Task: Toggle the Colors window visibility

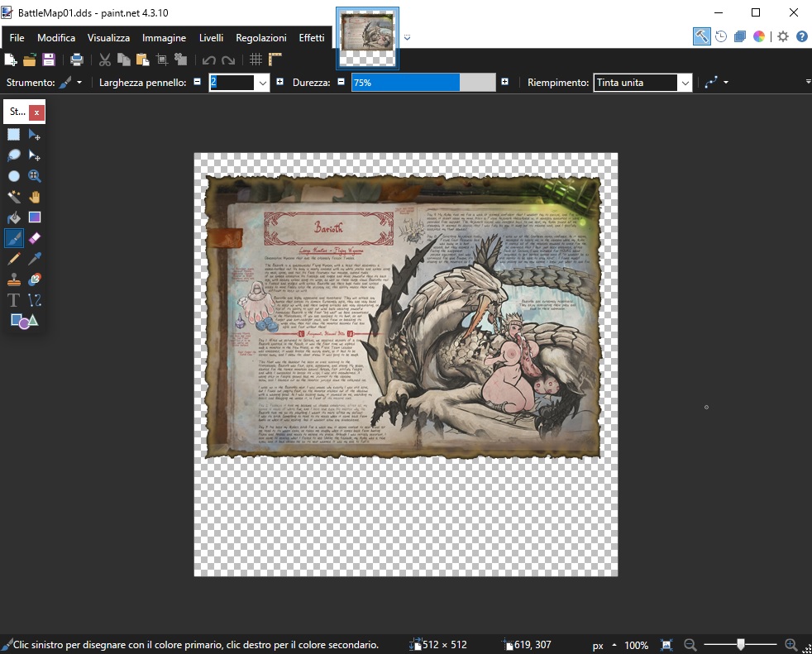Action: click(759, 36)
